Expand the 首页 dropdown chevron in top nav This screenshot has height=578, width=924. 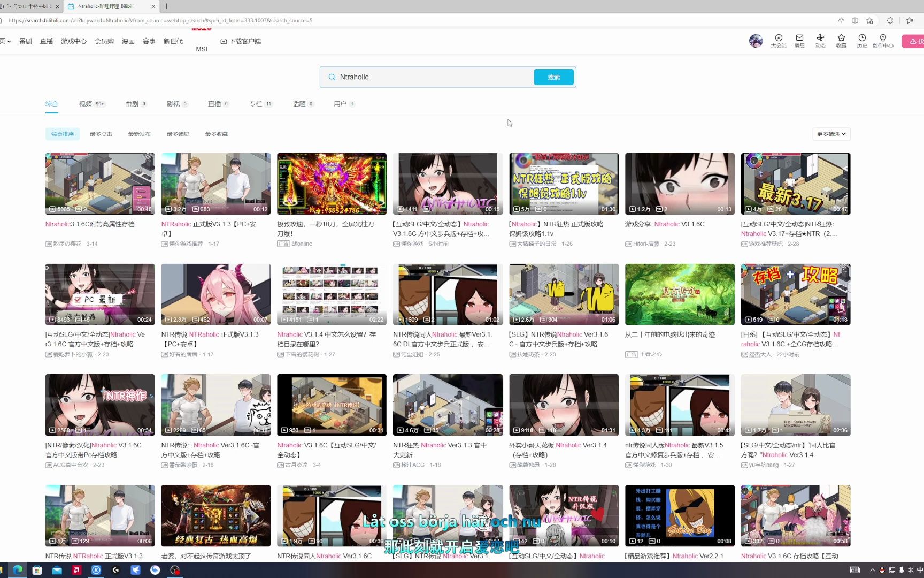[x=9, y=41]
